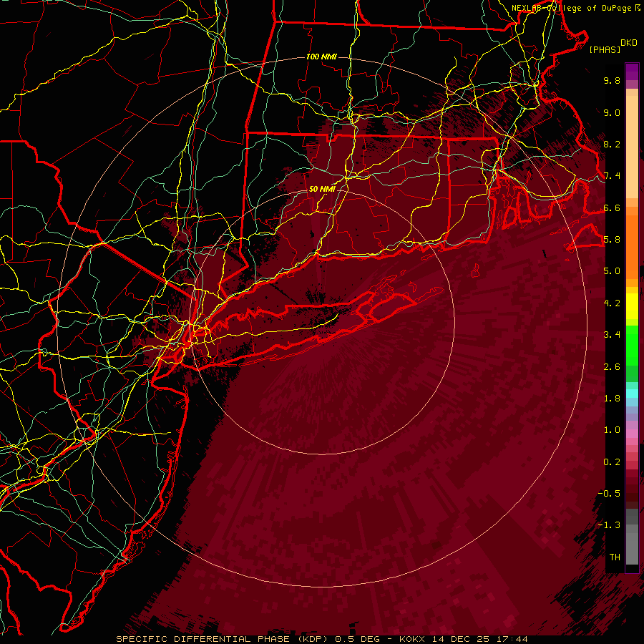Click the 4.2 value on the color scale
The image size is (644, 644).
612,303
